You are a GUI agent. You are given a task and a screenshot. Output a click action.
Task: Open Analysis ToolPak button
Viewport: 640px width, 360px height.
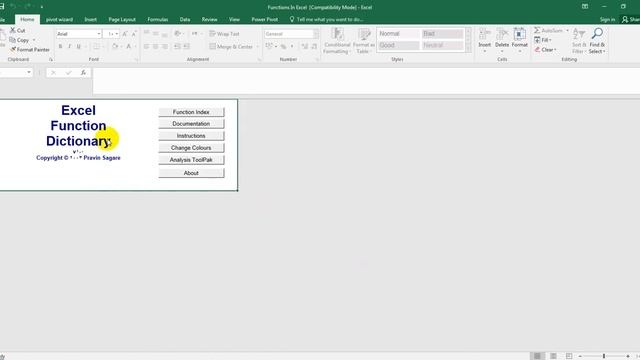[x=191, y=160]
